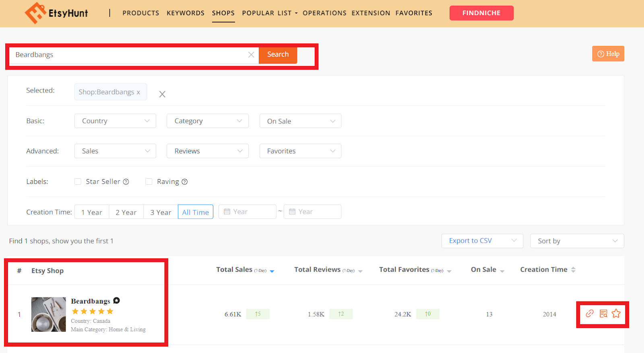Screen dimensions: 644x353
Task: Click the 'Find 1 shops' results summary
Action: tap(61, 241)
